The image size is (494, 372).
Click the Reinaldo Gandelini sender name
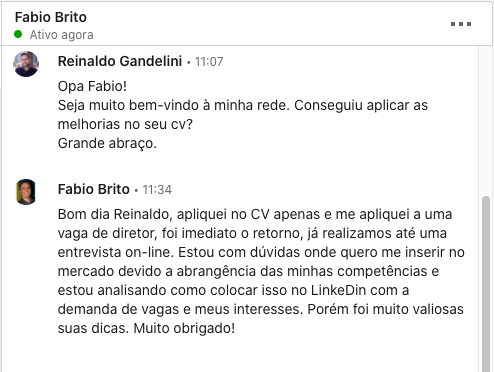pos(120,61)
